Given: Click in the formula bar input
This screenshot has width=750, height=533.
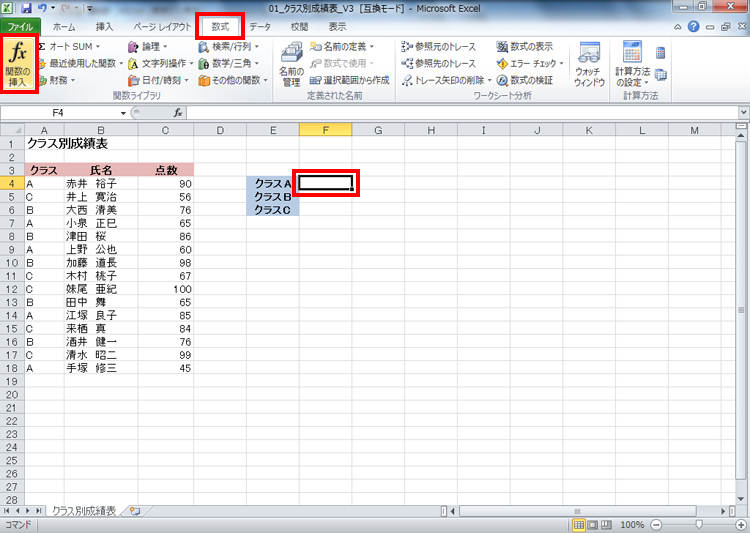Looking at the screenshot, I should 462,113.
